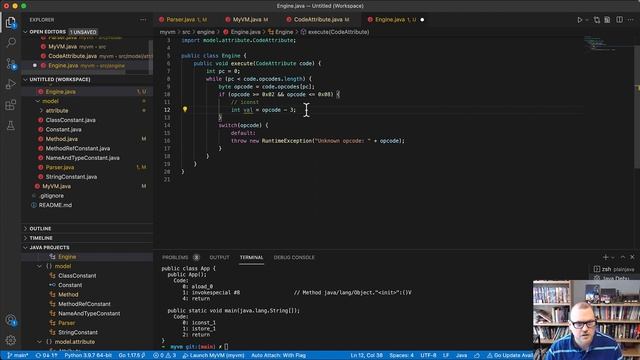The height and width of the screenshot is (360, 640).
Task: Click the editor minimap preview
Action: pyautogui.click(x=599, y=43)
